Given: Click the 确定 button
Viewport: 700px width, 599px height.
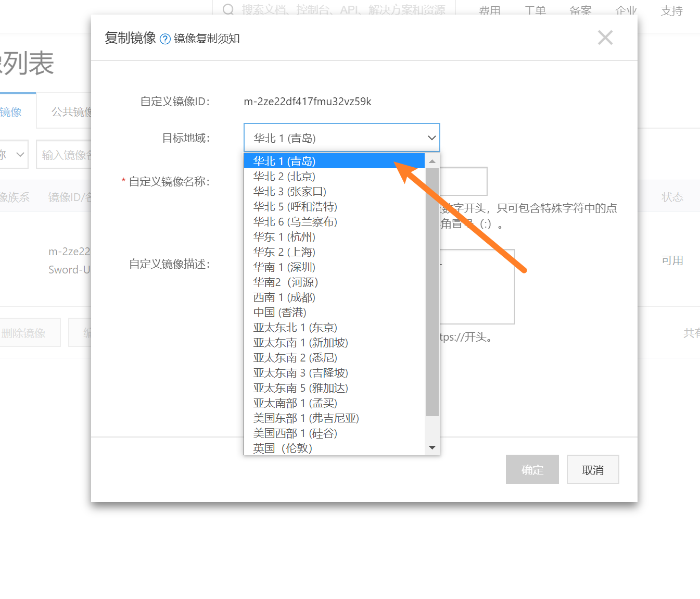Looking at the screenshot, I should click(532, 469).
